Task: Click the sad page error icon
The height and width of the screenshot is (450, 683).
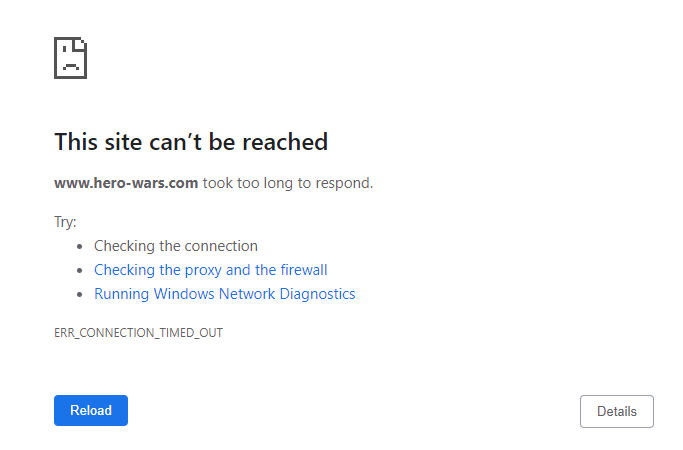Action: tap(71, 58)
